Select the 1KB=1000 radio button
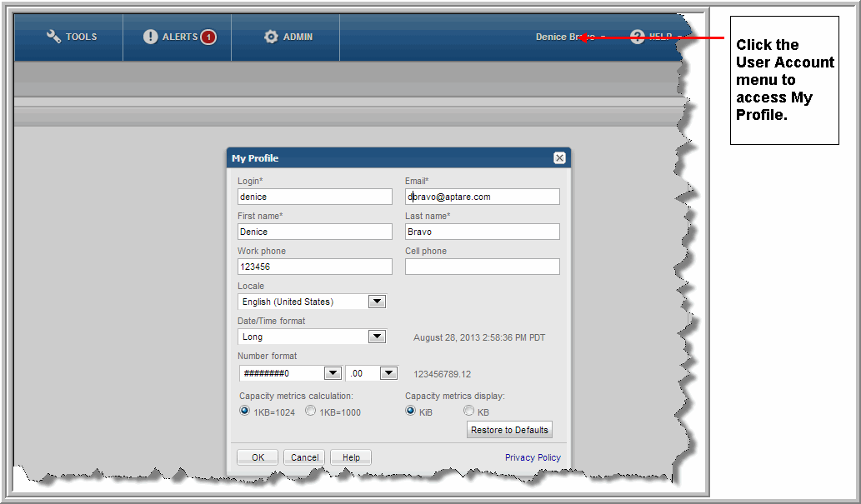 click(310, 411)
